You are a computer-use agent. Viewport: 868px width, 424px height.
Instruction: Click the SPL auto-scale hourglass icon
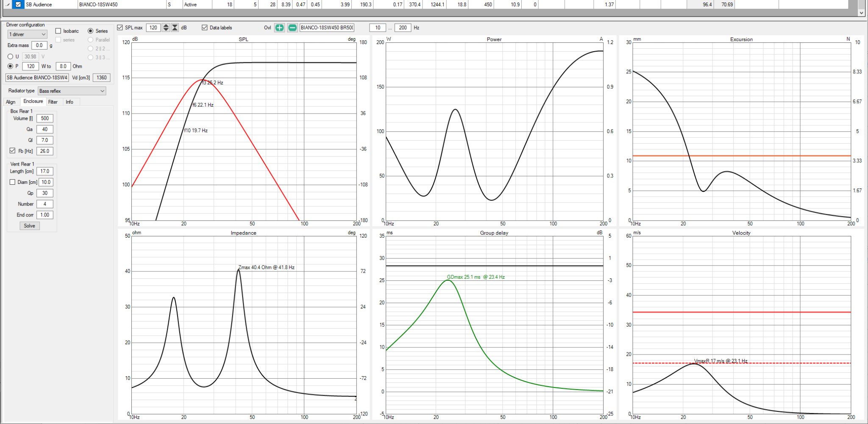175,28
